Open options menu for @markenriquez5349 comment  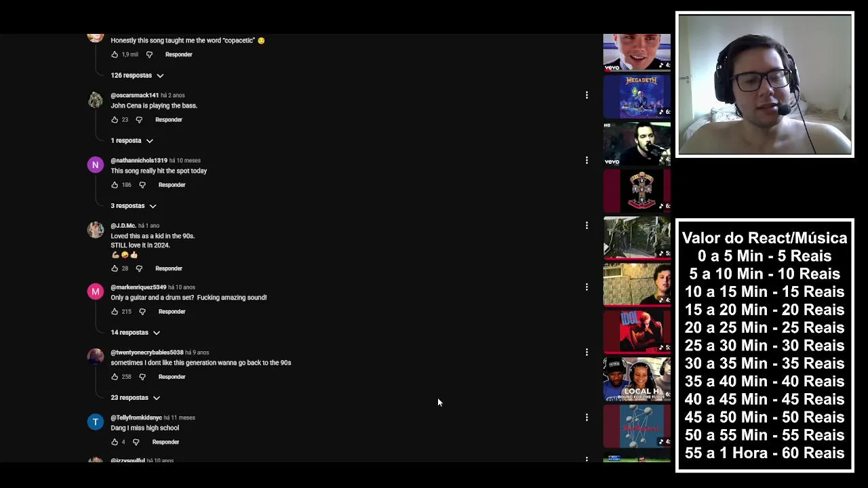[x=587, y=287]
